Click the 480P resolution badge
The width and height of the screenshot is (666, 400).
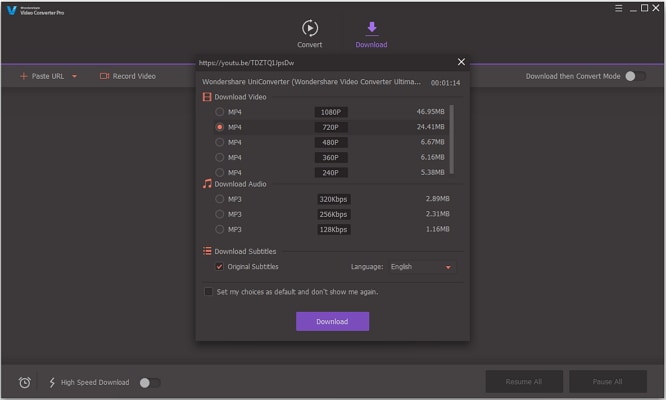pyautogui.click(x=331, y=142)
